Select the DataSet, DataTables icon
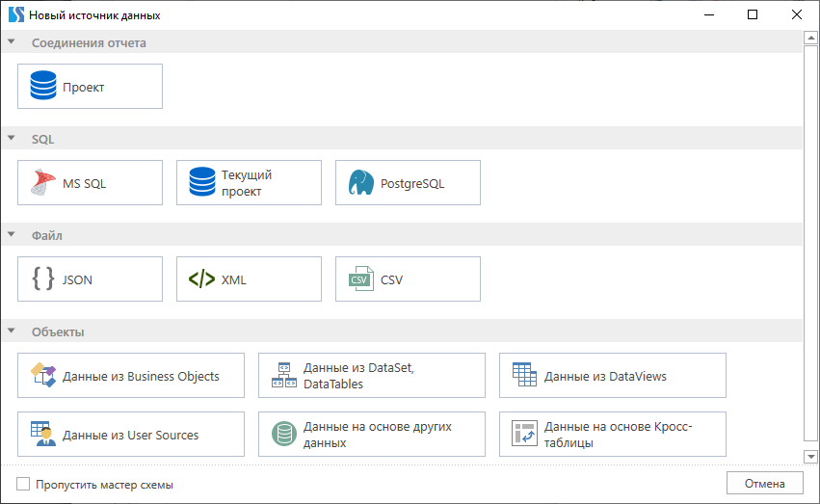 [283, 376]
